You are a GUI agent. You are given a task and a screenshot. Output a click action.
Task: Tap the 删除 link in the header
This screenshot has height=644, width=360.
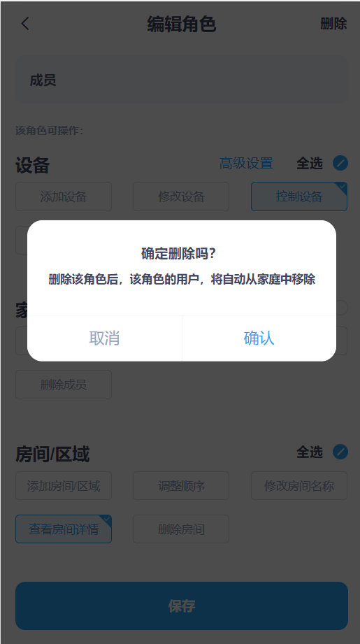[x=333, y=23]
